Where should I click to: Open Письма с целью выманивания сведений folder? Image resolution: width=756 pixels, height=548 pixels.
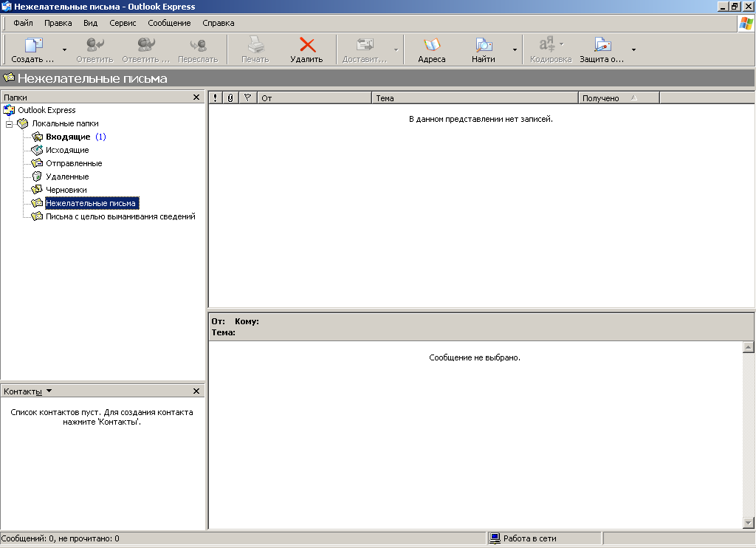[120, 216]
